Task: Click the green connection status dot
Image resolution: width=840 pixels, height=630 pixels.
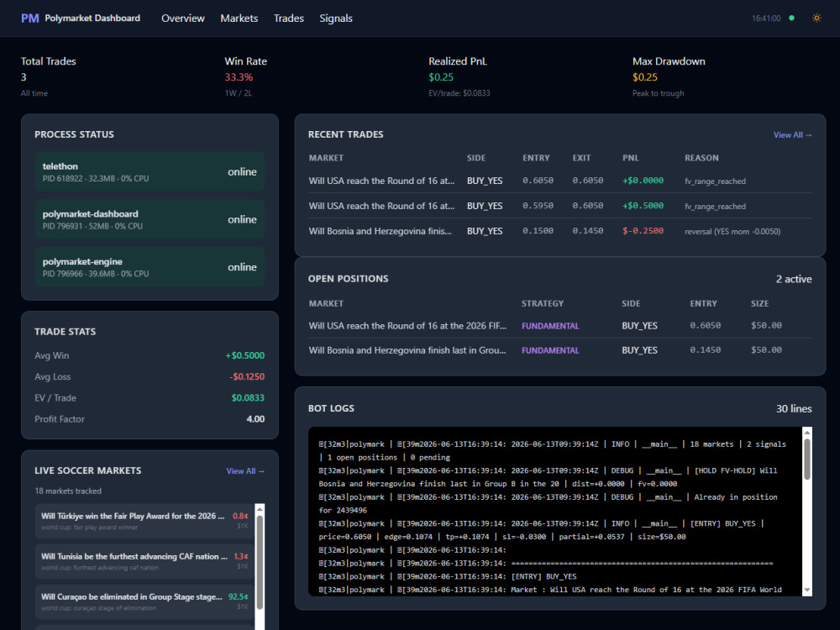Action: [x=792, y=18]
